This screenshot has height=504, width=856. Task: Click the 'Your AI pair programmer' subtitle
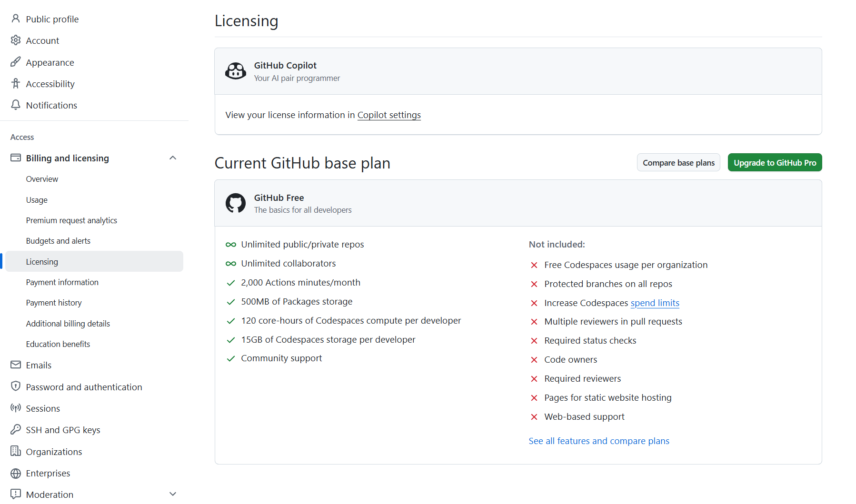pos(297,78)
